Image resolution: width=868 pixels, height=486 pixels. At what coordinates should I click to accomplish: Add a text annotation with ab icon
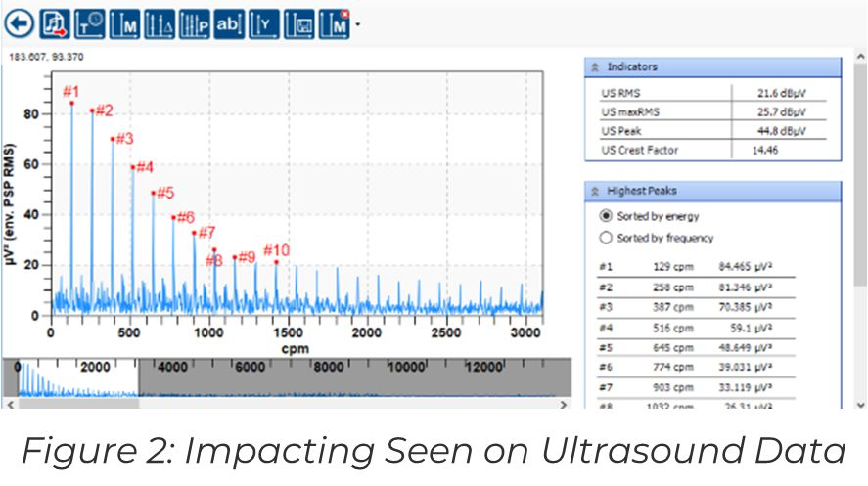pos(229,23)
